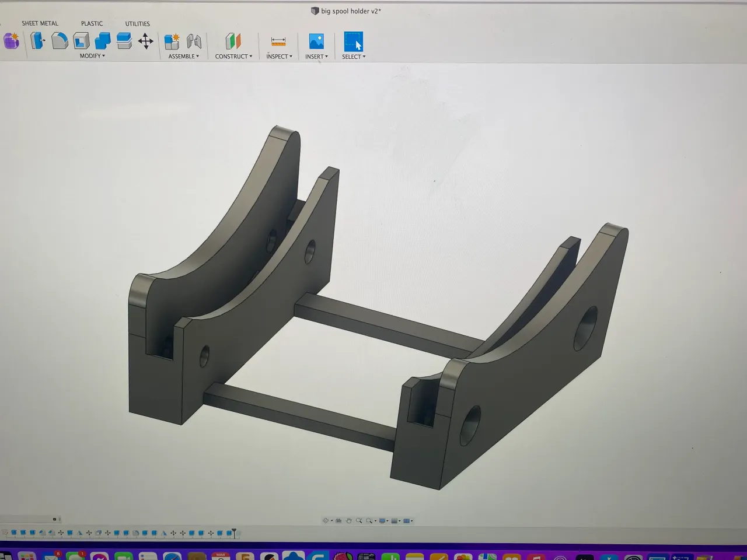Viewport: 747px width, 560px height.
Task: Select the Joint tool icon
Action: tap(194, 41)
